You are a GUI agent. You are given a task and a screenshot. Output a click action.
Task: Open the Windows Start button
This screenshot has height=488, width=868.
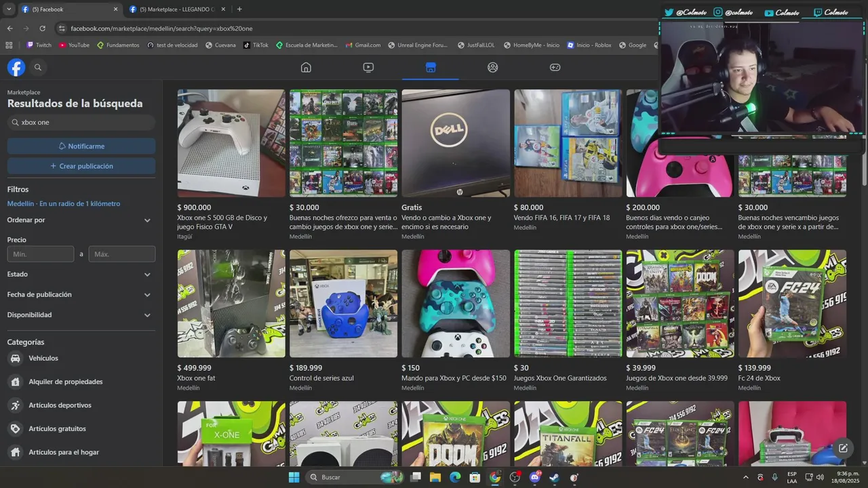click(x=294, y=477)
